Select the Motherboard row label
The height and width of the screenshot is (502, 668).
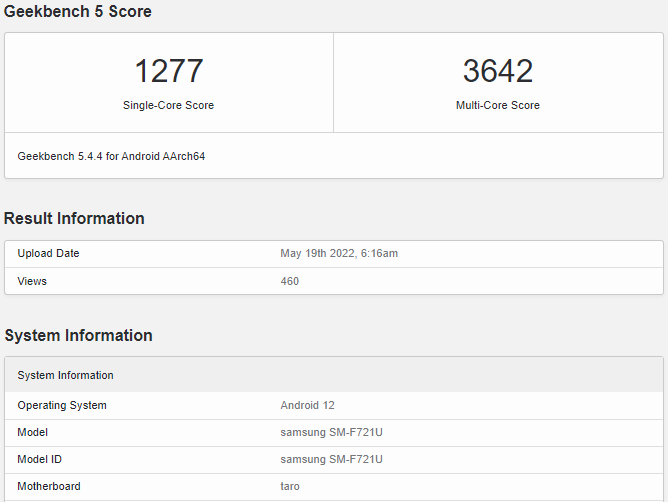click(x=49, y=486)
